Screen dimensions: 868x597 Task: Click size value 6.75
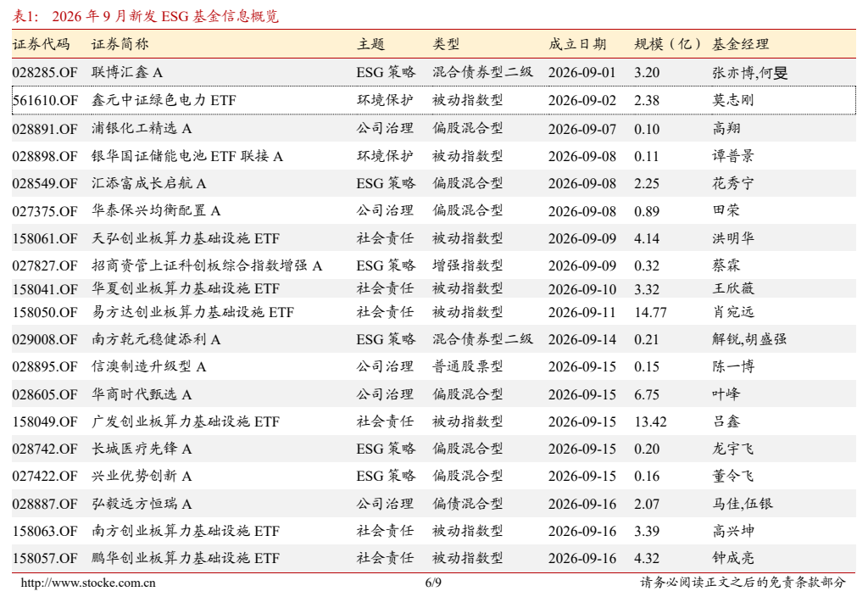[647, 395]
